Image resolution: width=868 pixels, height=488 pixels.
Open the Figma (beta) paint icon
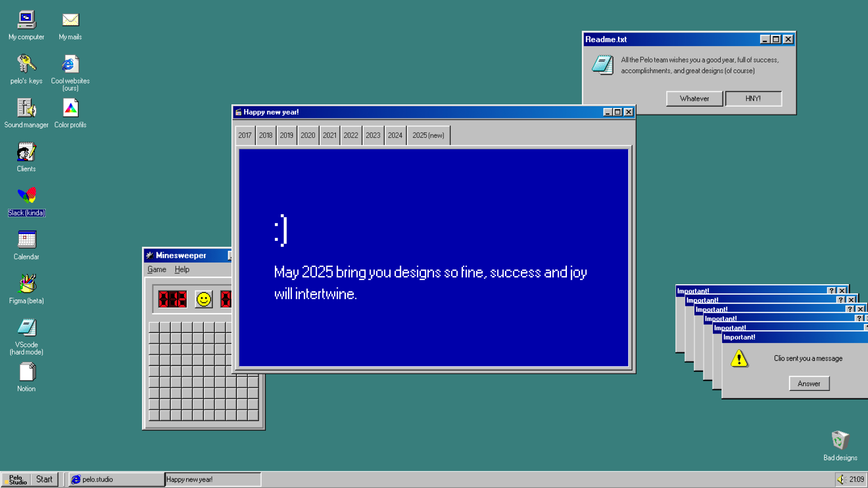(x=26, y=284)
